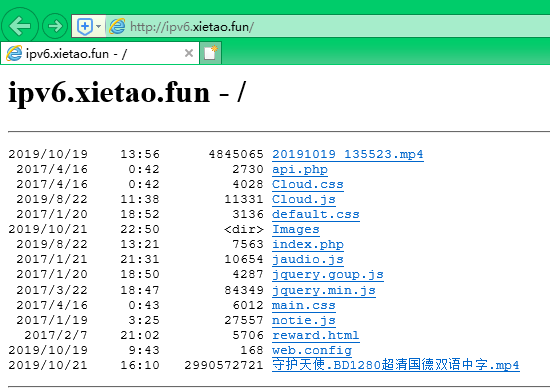Click the file size 2990572721

pyautogui.click(x=224, y=365)
